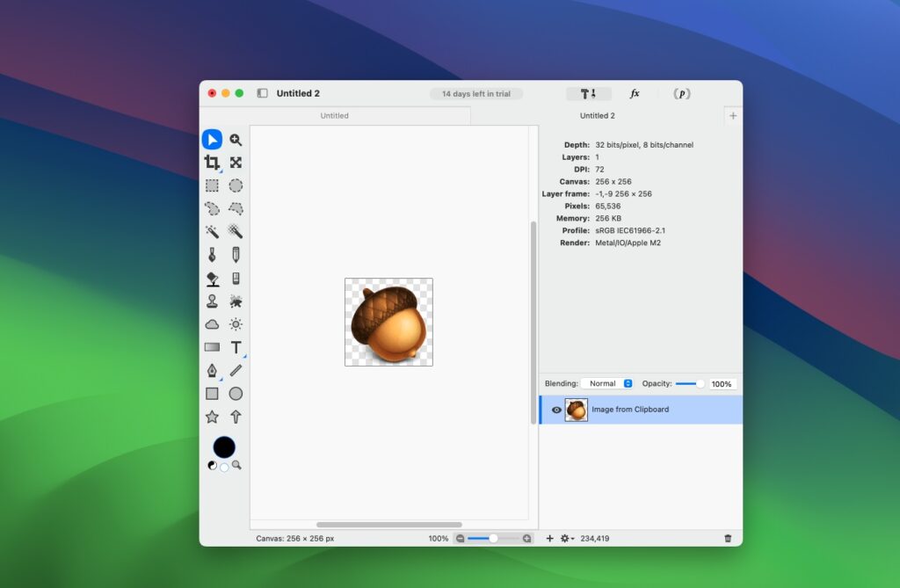
Task: Select the Clone Stamp tool
Action: pyautogui.click(x=211, y=301)
